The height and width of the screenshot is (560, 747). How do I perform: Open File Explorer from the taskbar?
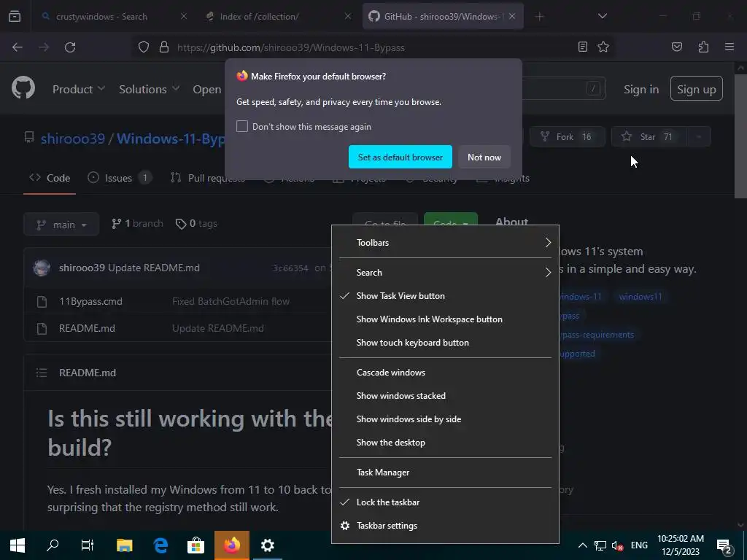click(x=125, y=545)
